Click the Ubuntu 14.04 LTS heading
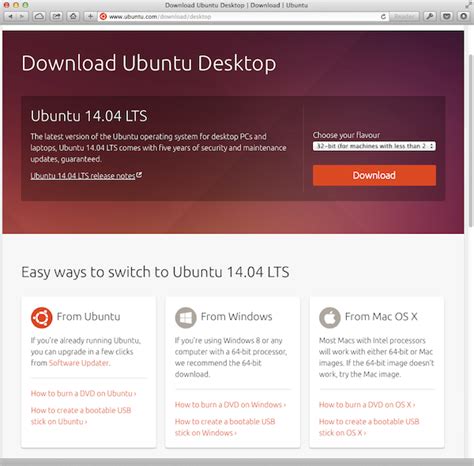The height and width of the screenshot is (466, 474). click(89, 116)
